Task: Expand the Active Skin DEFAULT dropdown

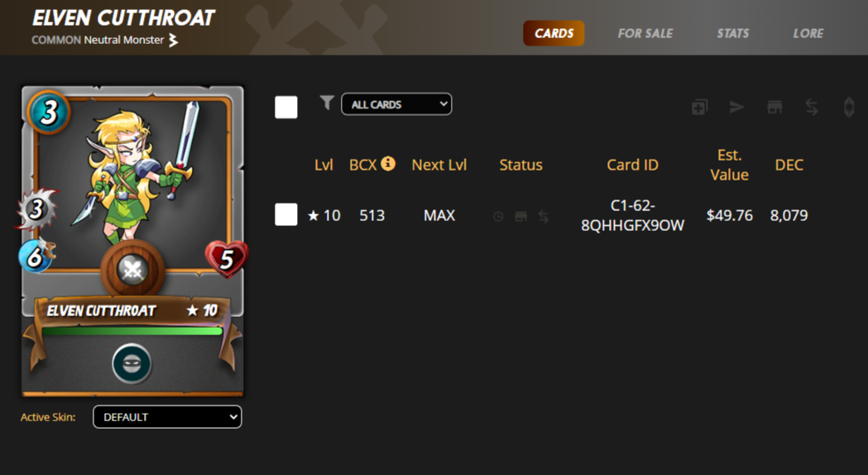Action: point(167,417)
